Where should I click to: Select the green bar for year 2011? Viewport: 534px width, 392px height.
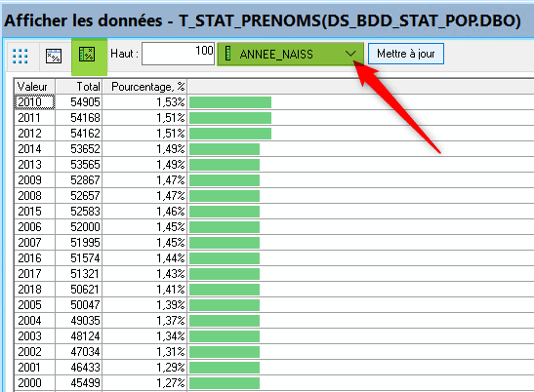[230, 118]
